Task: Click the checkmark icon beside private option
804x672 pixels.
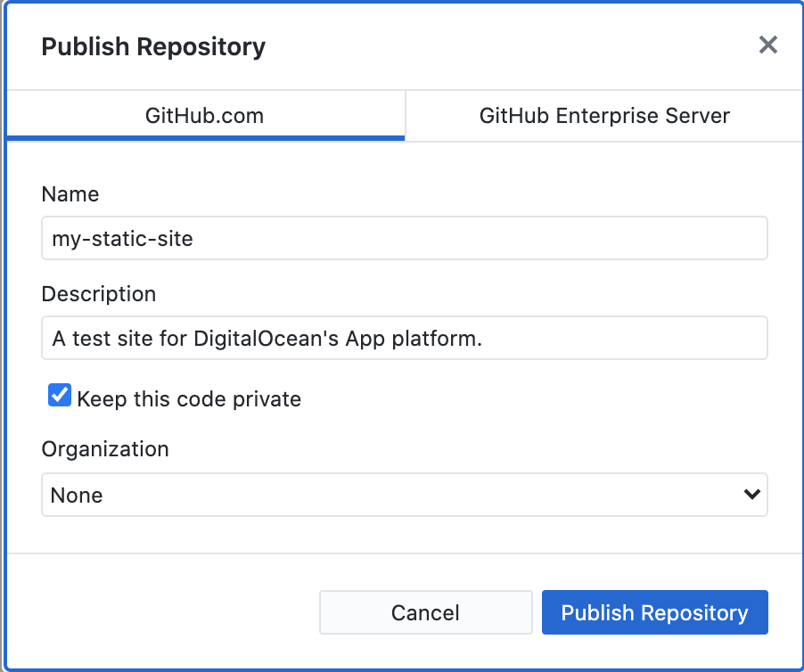Action: (60, 397)
